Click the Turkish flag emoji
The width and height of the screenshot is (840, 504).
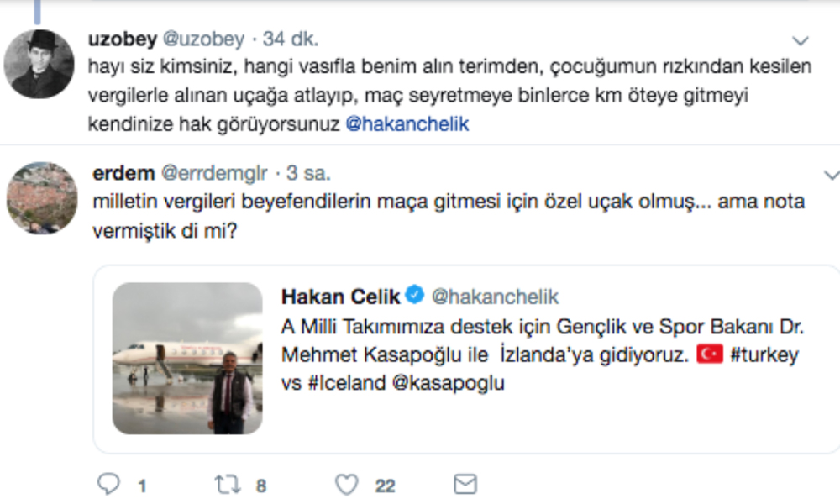(x=711, y=354)
